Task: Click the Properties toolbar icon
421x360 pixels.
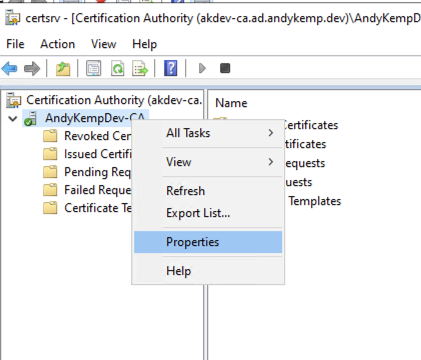Action: point(94,68)
